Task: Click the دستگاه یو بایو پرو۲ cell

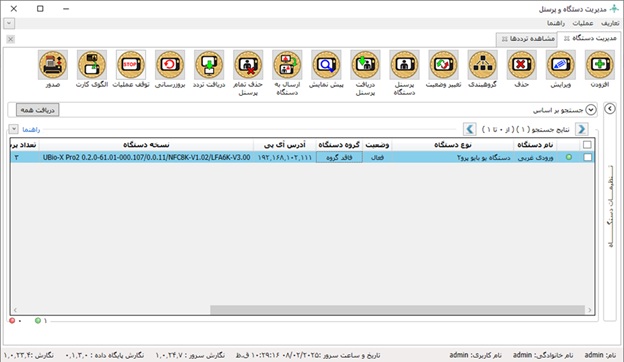Action: 453,158
